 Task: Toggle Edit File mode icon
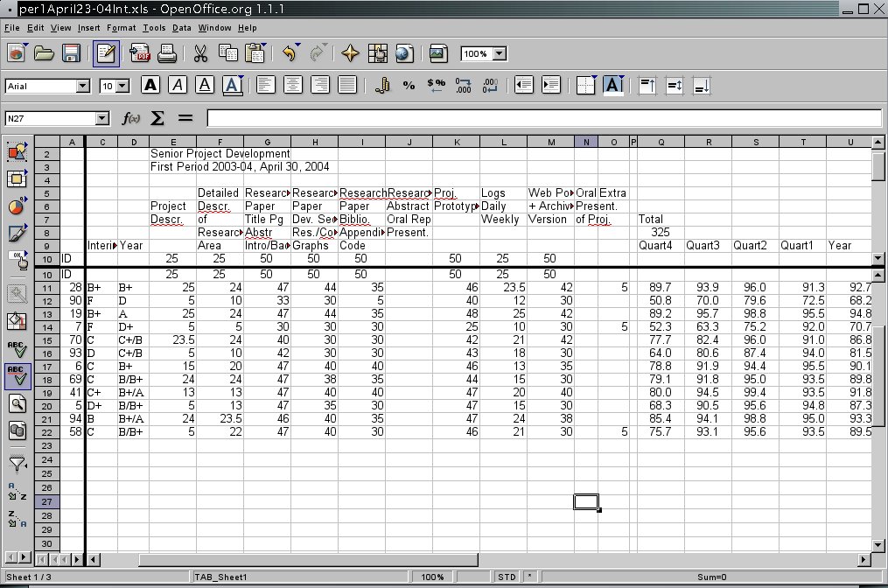point(106,54)
